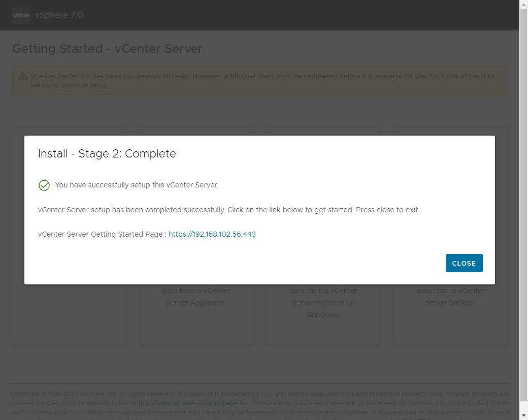Click the 'Server Appliance.' card text
The image size is (528, 420).
click(196, 303)
